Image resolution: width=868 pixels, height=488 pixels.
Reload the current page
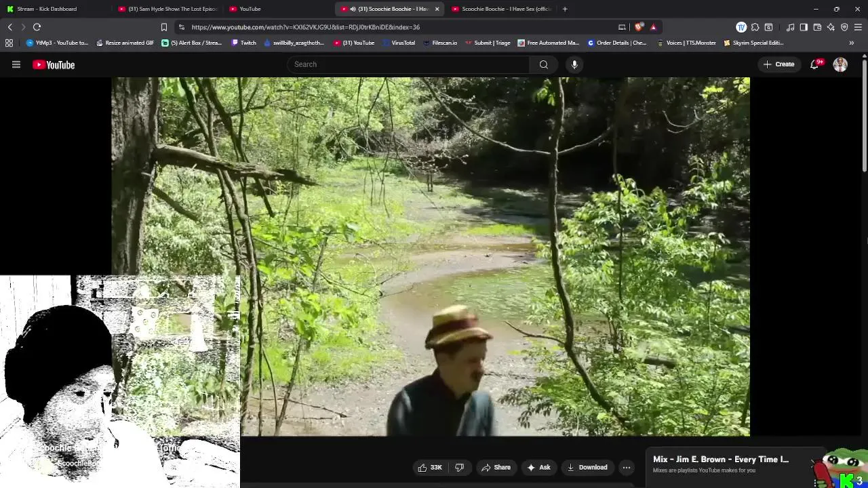coord(37,27)
